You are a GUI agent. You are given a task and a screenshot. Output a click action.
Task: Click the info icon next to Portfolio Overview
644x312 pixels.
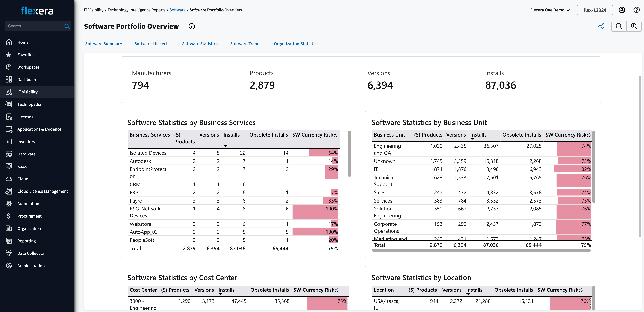[192, 26]
